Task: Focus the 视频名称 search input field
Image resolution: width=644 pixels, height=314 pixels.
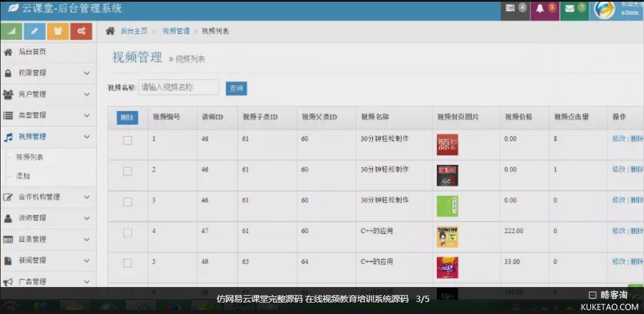Action: (x=179, y=88)
